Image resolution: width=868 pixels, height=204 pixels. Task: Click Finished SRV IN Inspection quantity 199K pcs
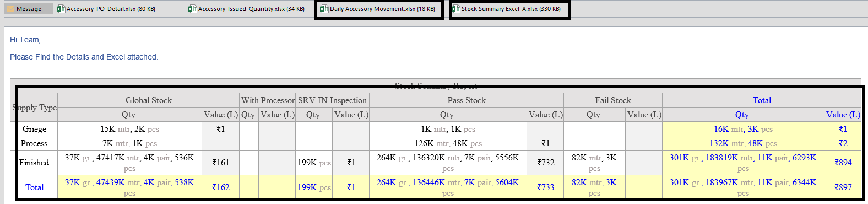click(314, 163)
